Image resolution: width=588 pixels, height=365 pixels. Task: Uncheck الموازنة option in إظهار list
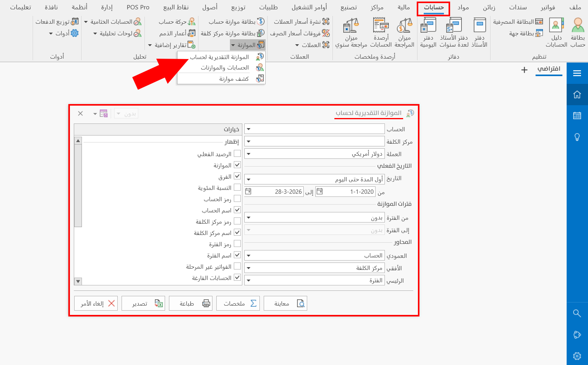click(x=237, y=165)
